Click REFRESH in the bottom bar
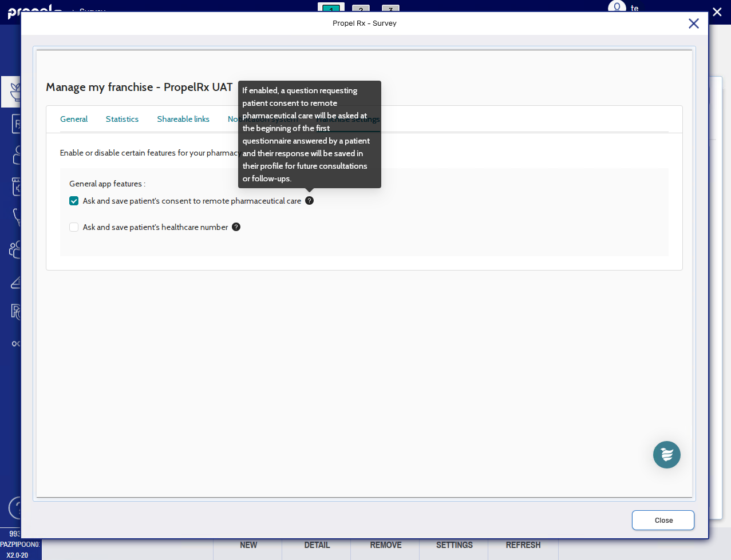This screenshot has width=731, height=560. pyautogui.click(x=523, y=545)
